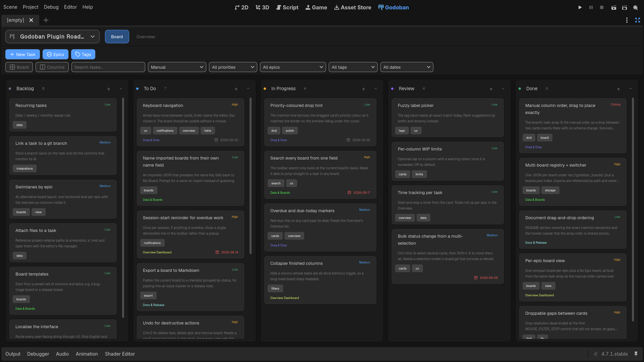Viewport: 644px width, 362px height.
Task: Open the Project menu
Action: click(x=31, y=7)
